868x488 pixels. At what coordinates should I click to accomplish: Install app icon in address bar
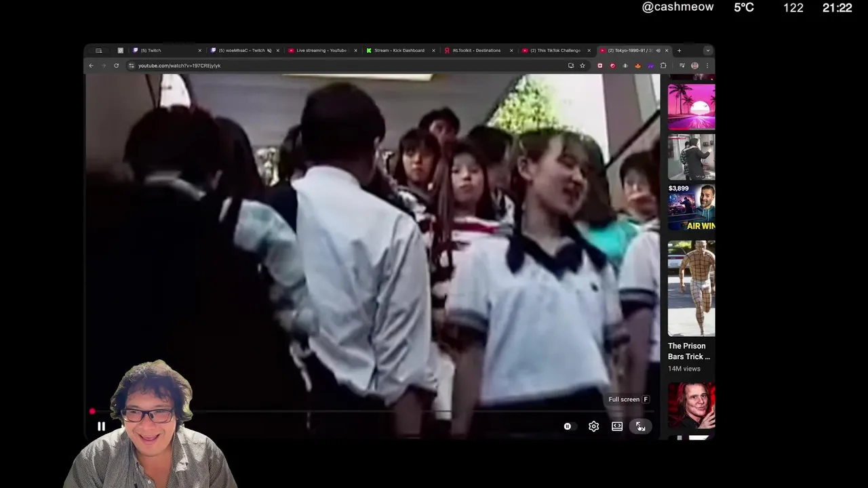[x=571, y=66]
